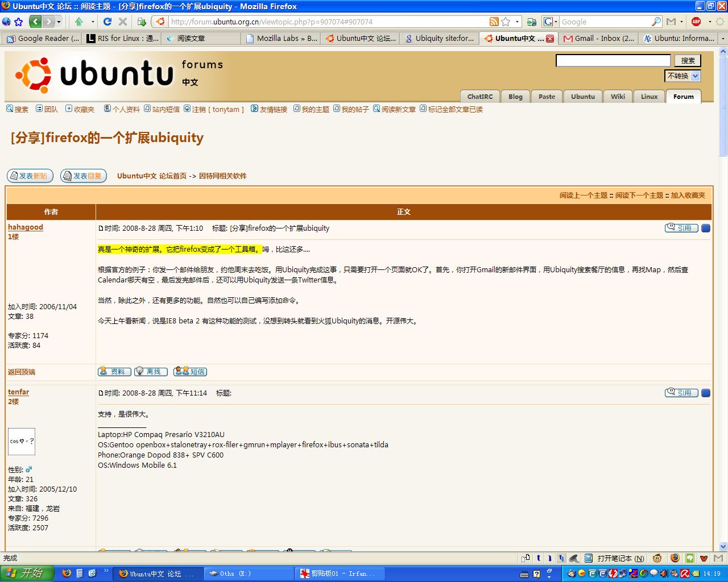
Task: Click the Google search box
Action: [605, 22]
